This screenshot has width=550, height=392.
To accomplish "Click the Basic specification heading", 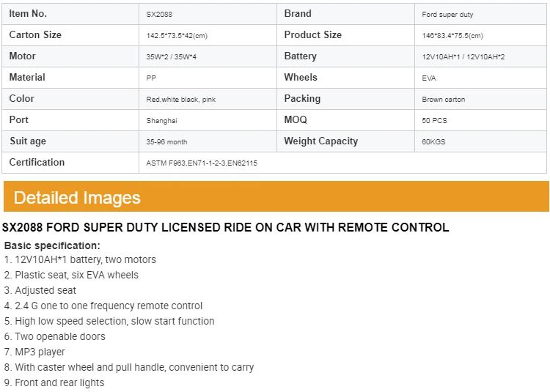I will pyautogui.click(x=52, y=245).
